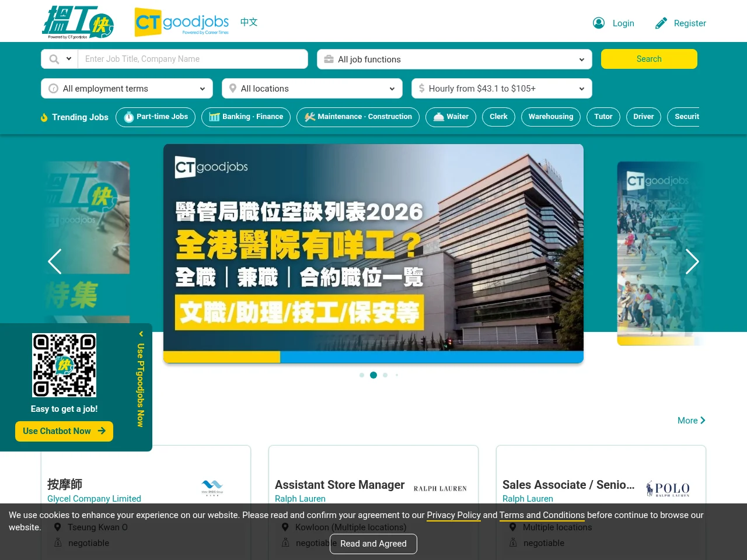Click the magnifier search type icon
Screen dimensions: 747x560
pos(54,59)
